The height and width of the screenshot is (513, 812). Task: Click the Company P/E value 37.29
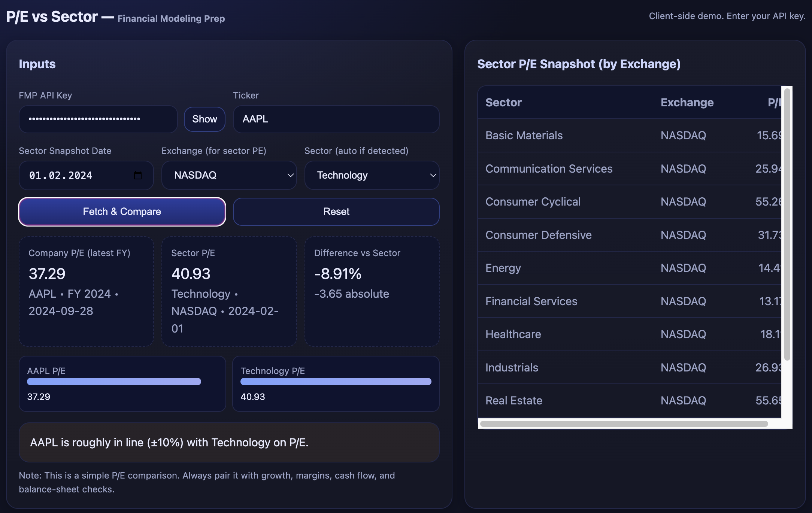click(47, 274)
